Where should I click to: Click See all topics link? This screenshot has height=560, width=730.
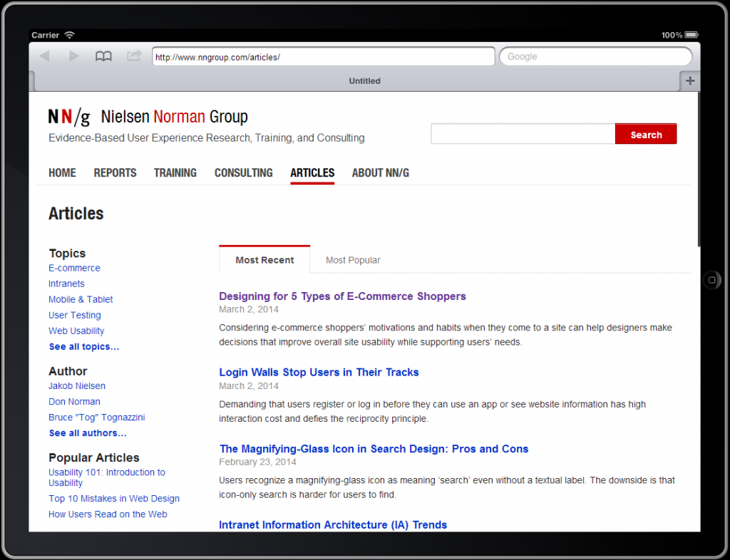tap(84, 346)
